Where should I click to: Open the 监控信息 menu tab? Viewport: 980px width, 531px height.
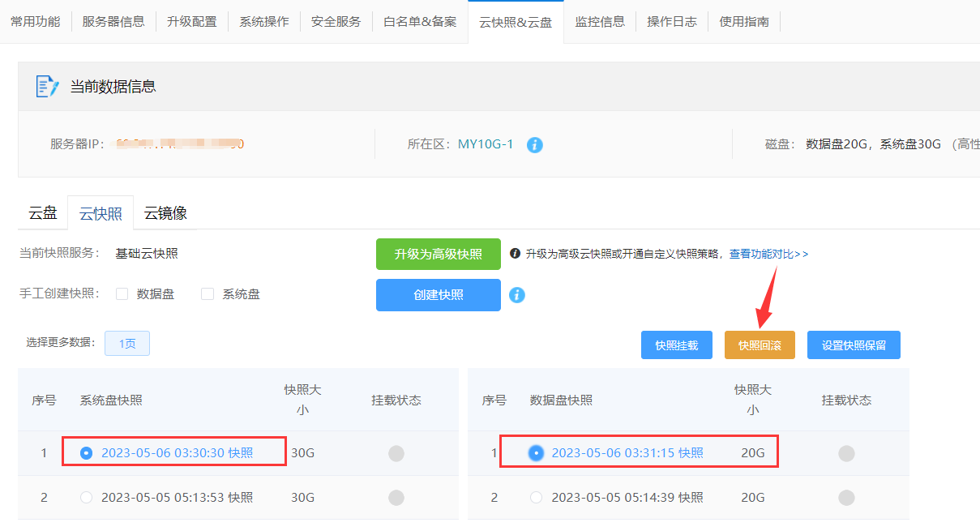coord(599,22)
